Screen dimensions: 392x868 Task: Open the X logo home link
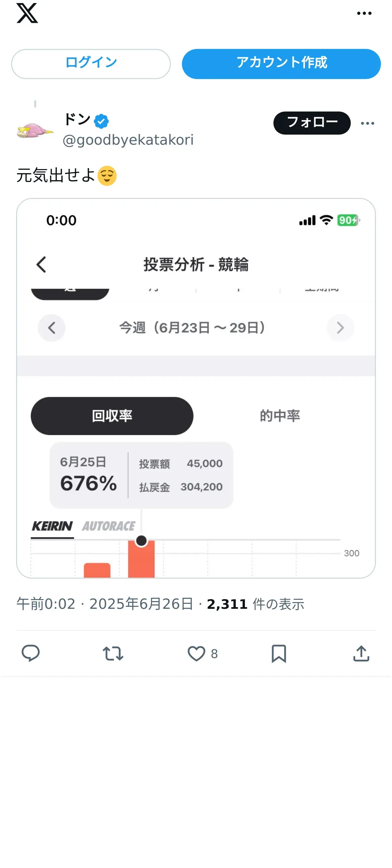click(27, 13)
